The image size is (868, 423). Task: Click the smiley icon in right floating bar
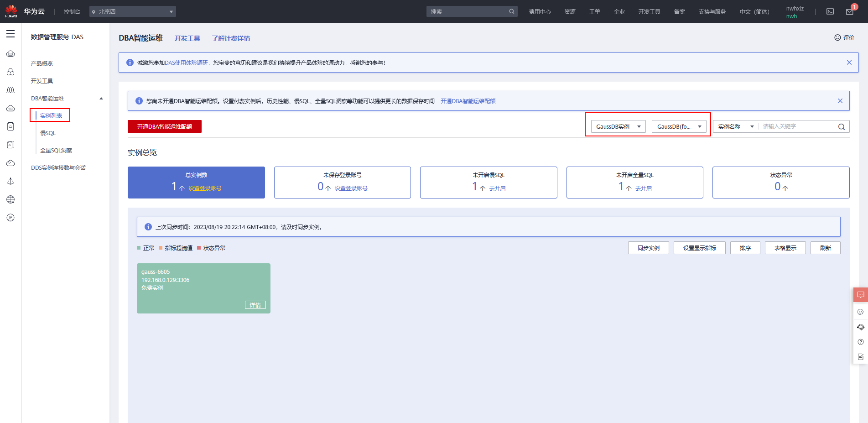click(x=861, y=312)
